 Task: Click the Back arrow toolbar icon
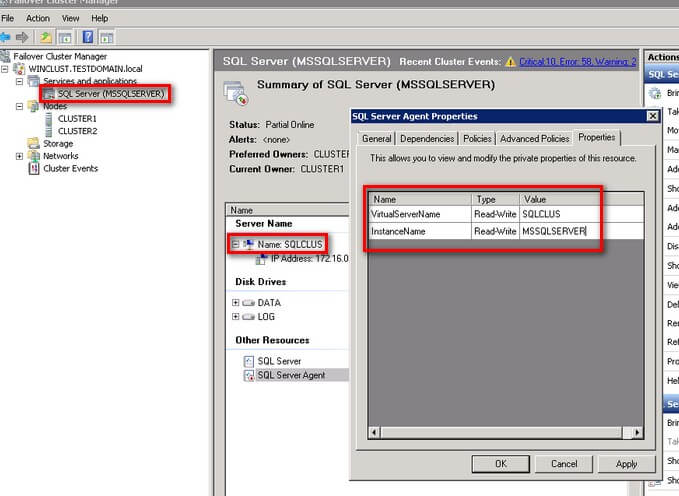[x=5, y=38]
